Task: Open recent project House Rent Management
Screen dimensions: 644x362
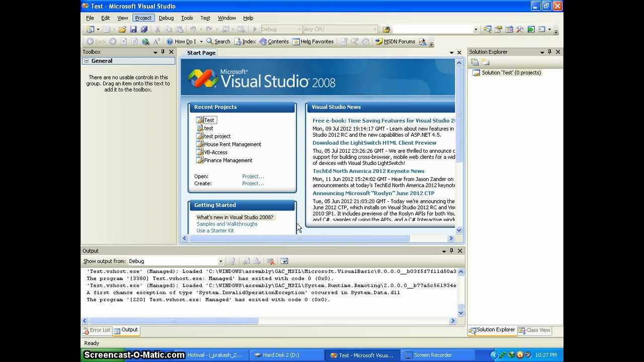Action: (x=232, y=144)
